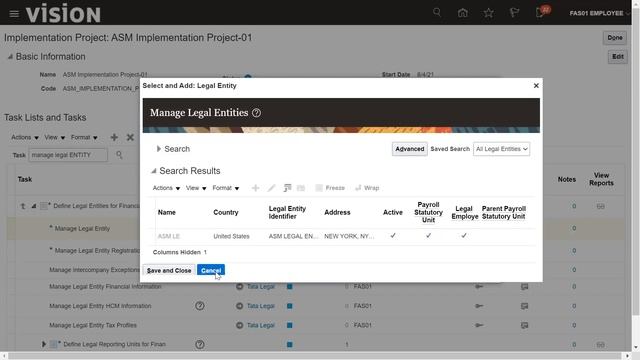
Task: Click the up arrow icon on Define Legal Entities row
Action: [23, 206]
